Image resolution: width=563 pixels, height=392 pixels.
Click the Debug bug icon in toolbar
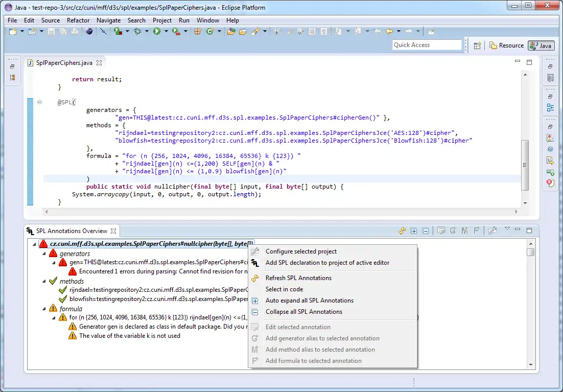(137, 32)
